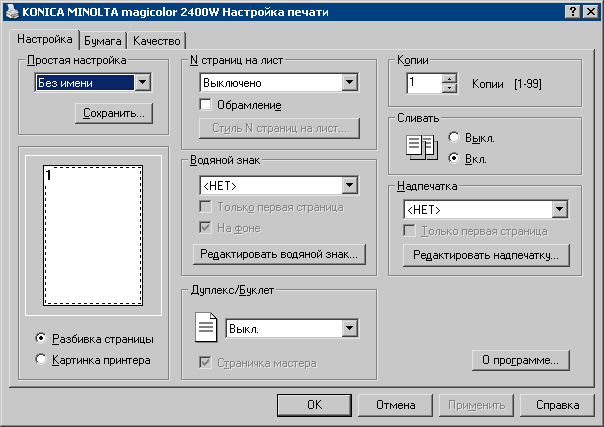The height and width of the screenshot is (427, 604).
Task: Increase copies with the up spinner arrow
Action: (449, 79)
